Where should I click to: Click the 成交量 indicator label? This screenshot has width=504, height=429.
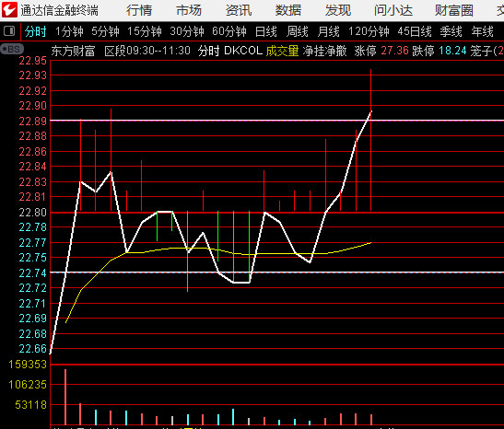(283, 51)
